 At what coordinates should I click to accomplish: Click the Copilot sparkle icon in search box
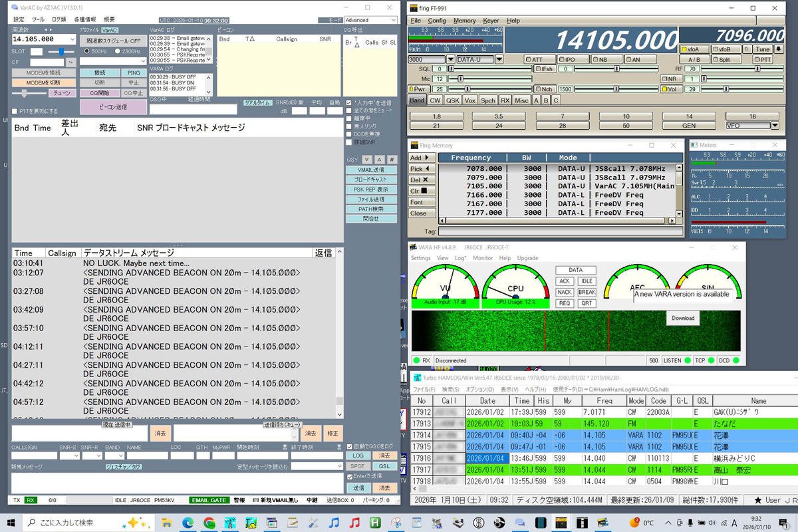(x=137, y=522)
